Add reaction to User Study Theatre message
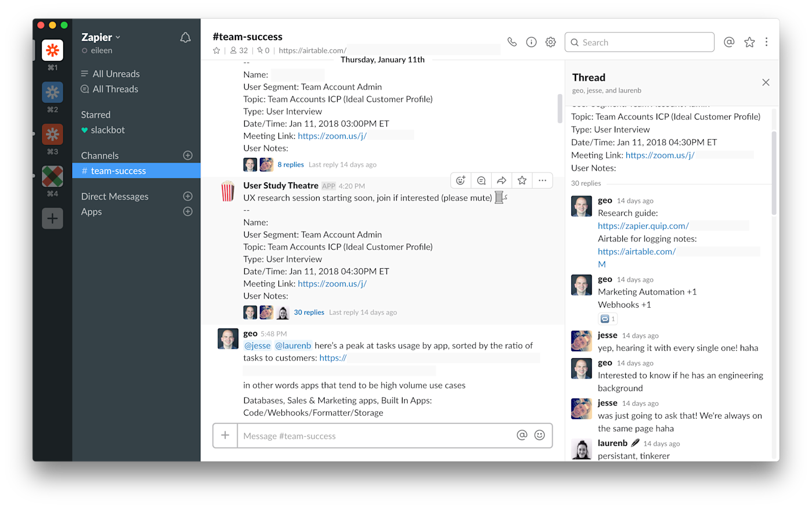812x508 pixels. coord(461,181)
